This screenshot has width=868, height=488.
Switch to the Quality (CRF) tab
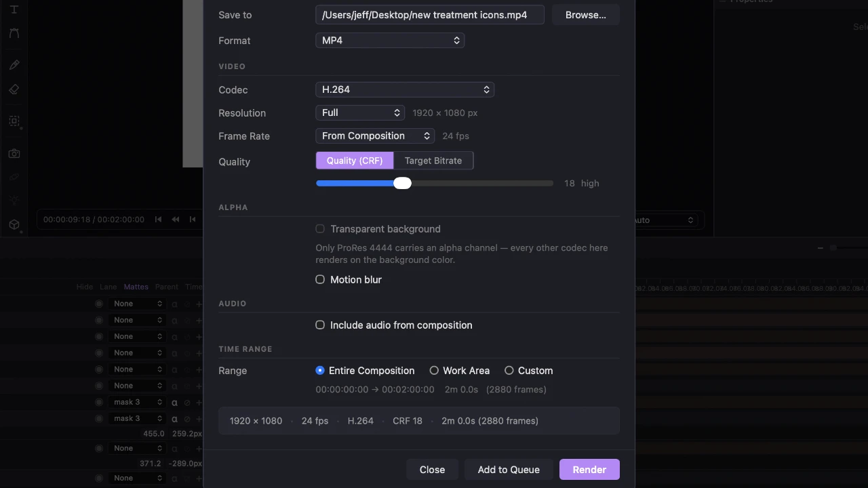pos(355,161)
